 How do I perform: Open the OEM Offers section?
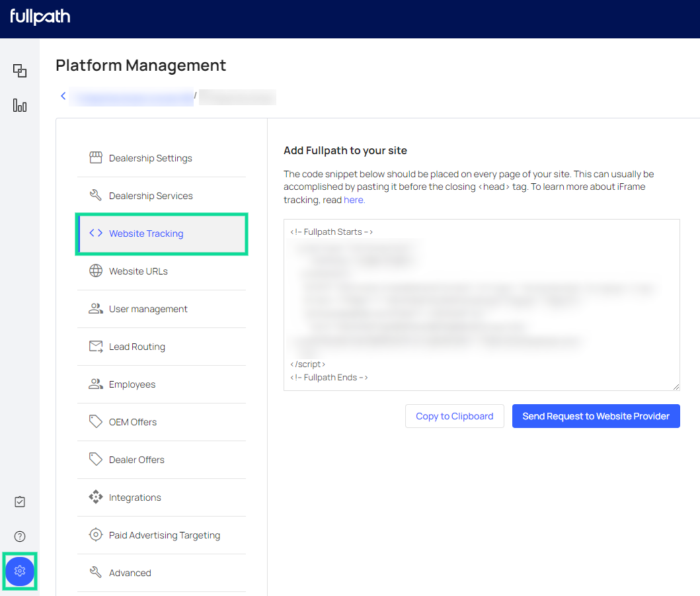[x=133, y=422]
